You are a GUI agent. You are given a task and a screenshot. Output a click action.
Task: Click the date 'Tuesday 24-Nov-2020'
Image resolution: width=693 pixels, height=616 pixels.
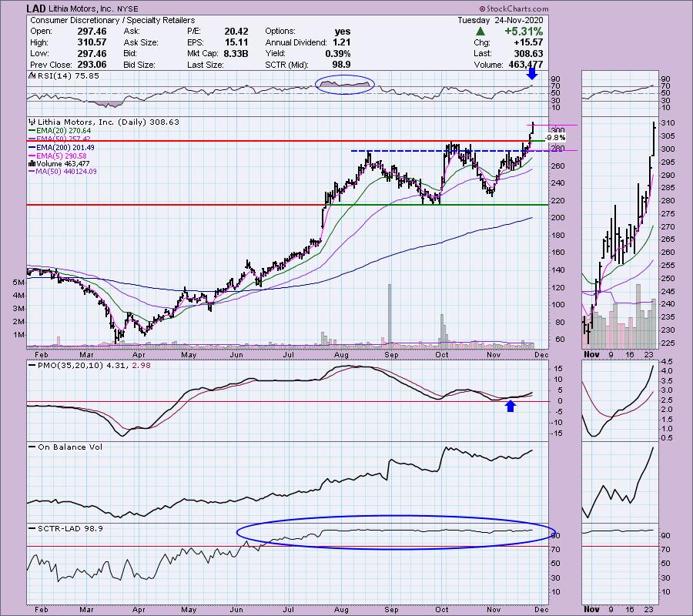tap(500, 20)
